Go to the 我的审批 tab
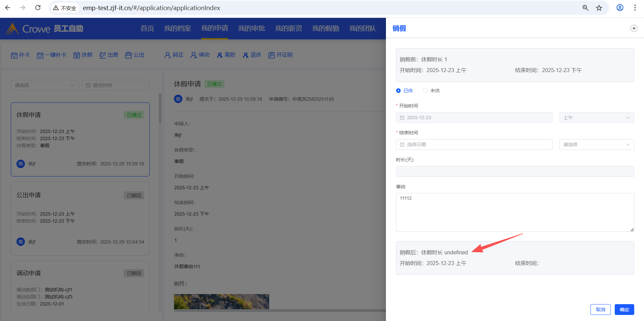 coord(252,28)
